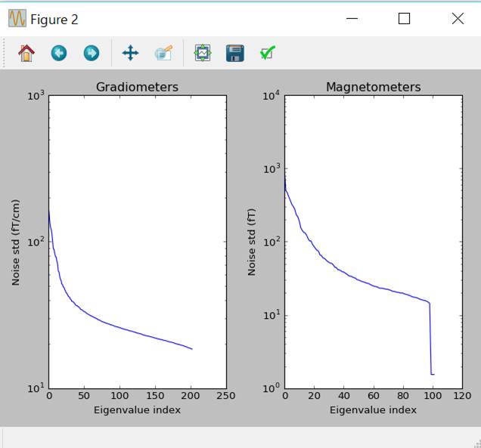The image size is (481, 448).
Task: Maximize the Figure 2 window
Action: (404, 19)
